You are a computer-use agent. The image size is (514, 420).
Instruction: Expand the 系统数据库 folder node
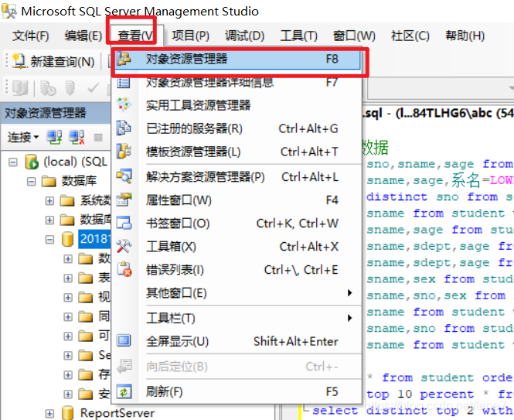(49, 200)
